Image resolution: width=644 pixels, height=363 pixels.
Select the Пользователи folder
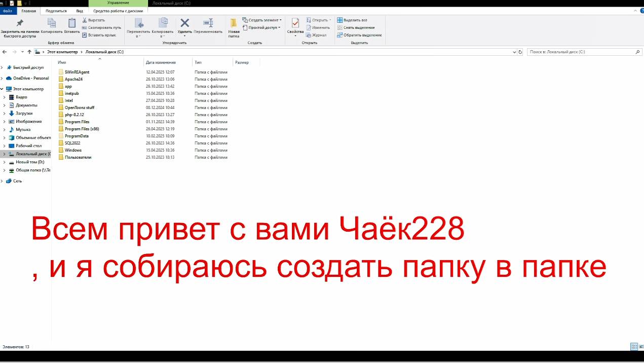[x=78, y=157]
